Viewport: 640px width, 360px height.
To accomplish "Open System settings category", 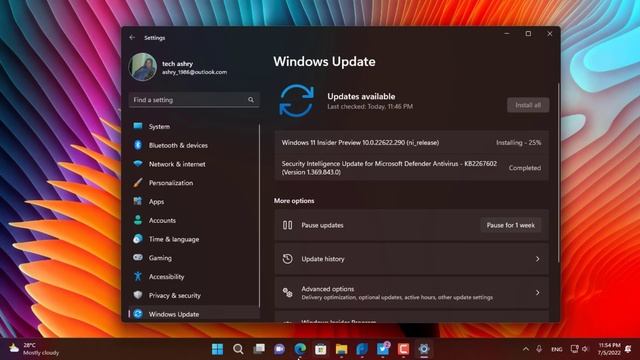I will point(194,127).
